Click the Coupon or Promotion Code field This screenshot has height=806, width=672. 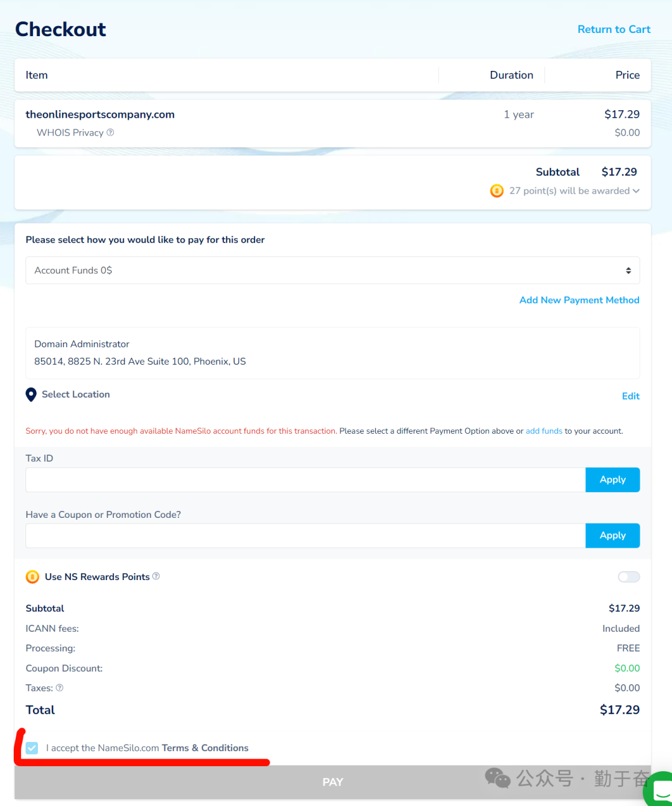[x=305, y=536]
